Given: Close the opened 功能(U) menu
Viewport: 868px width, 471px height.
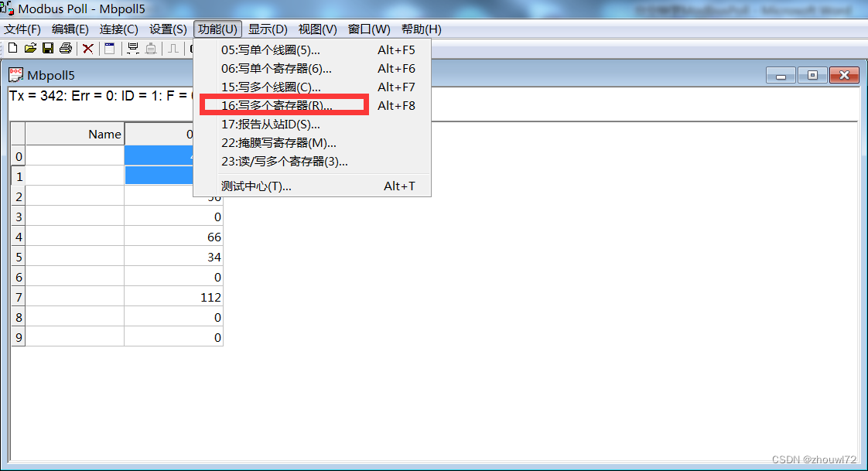Looking at the screenshot, I should pos(217,29).
